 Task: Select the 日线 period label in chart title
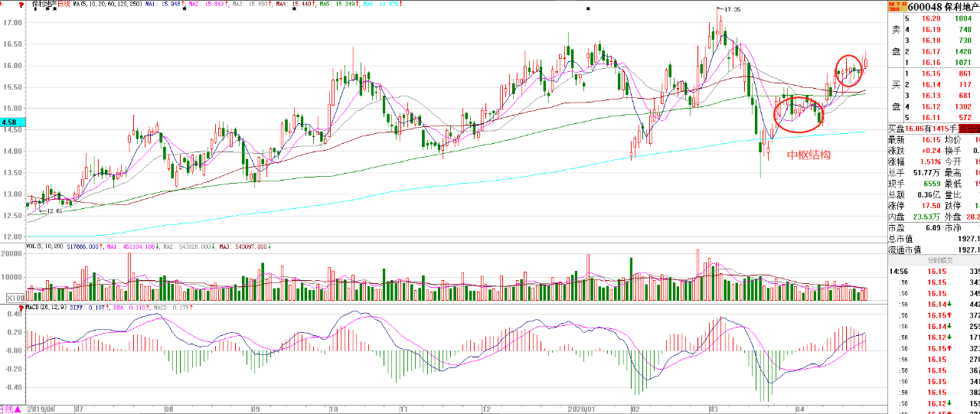[x=65, y=4]
